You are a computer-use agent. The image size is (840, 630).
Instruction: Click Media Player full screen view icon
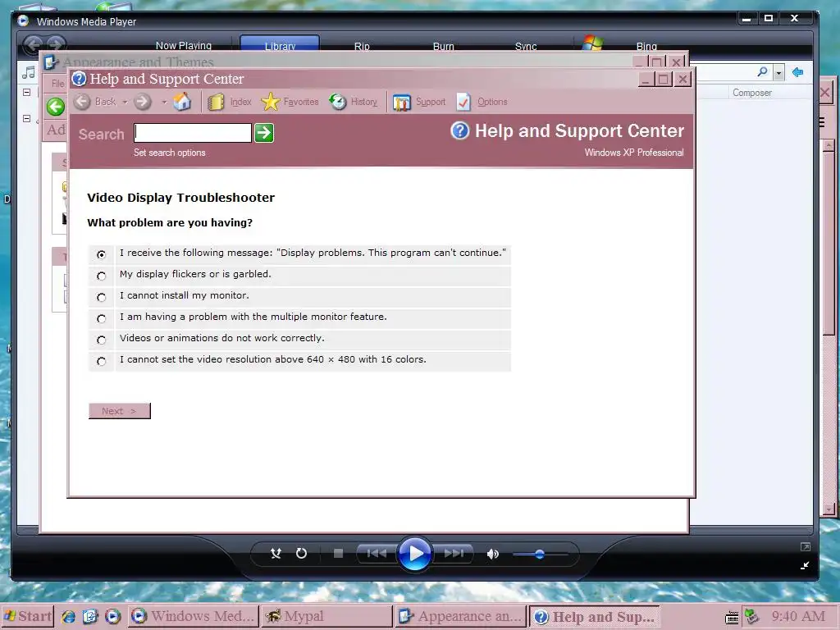pos(806,547)
